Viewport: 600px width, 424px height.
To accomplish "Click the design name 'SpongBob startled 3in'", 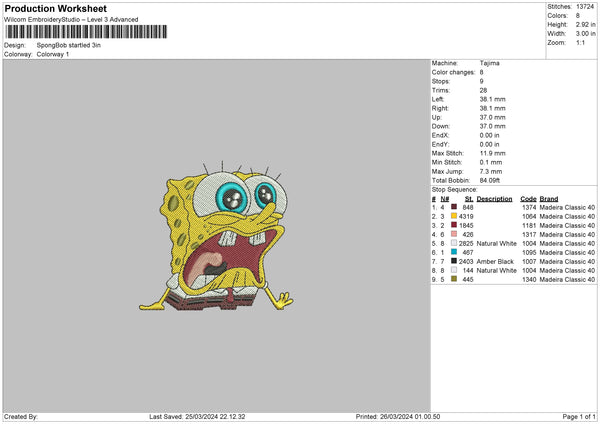I will 69,45.
